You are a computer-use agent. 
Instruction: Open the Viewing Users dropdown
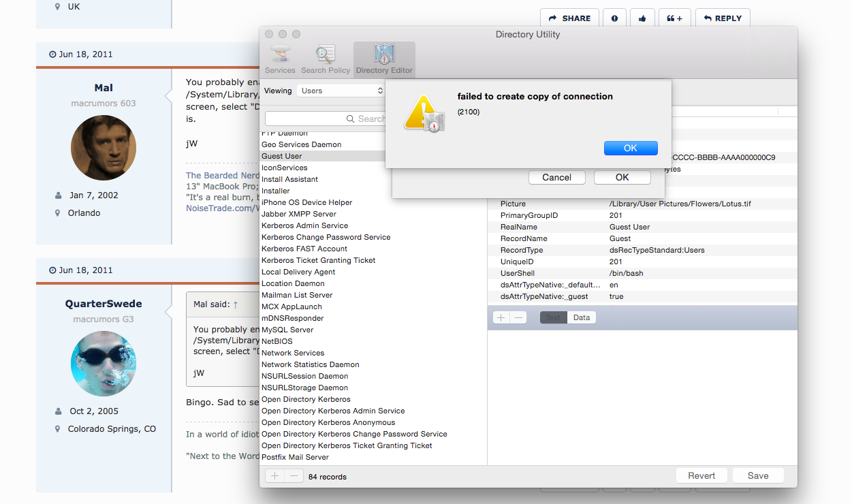pyautogui.click(x=341, y=91)
